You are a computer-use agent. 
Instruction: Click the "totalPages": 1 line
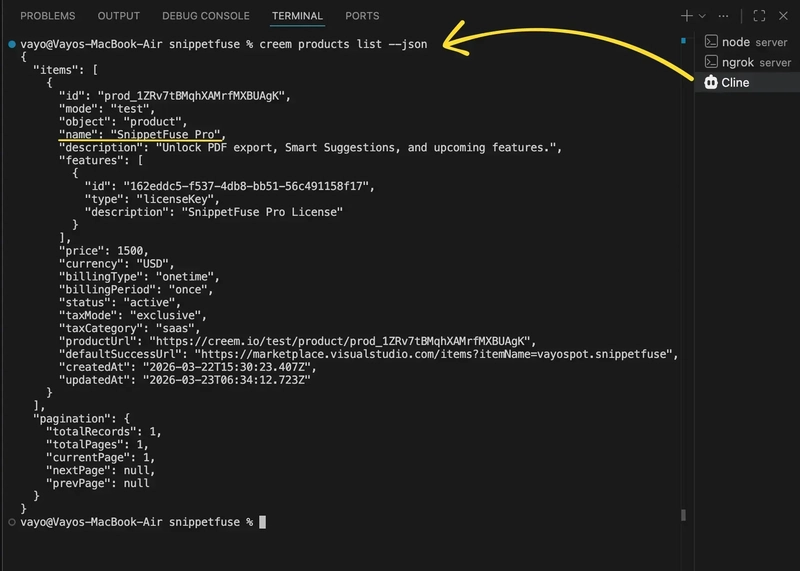(x=97, y=444)
